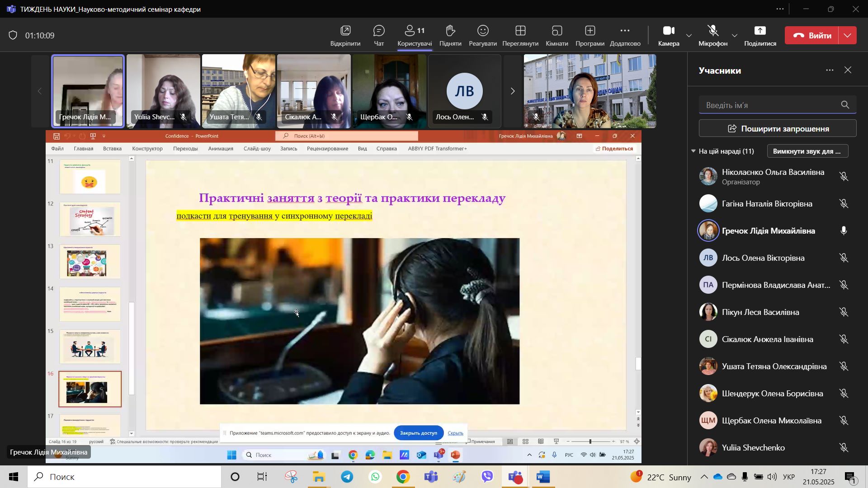Open the Chat panel
The width and height of the screenshot is (868, 488).
(378, 36)
